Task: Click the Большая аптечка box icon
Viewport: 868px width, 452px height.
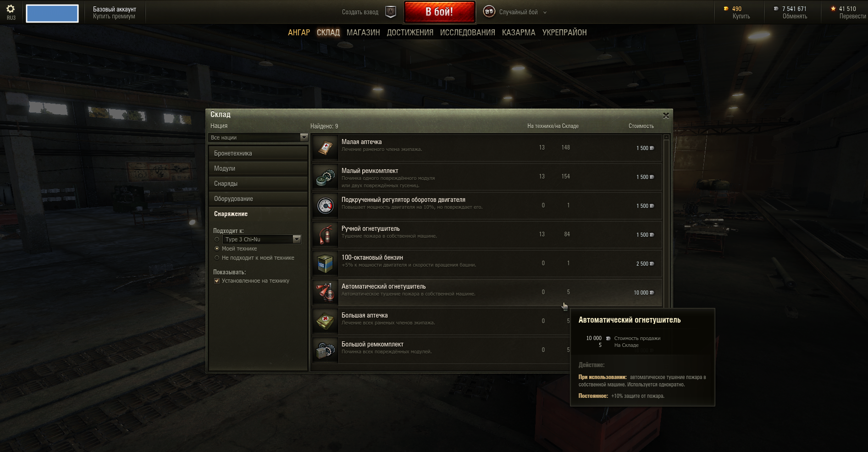Action: [325, 321]
